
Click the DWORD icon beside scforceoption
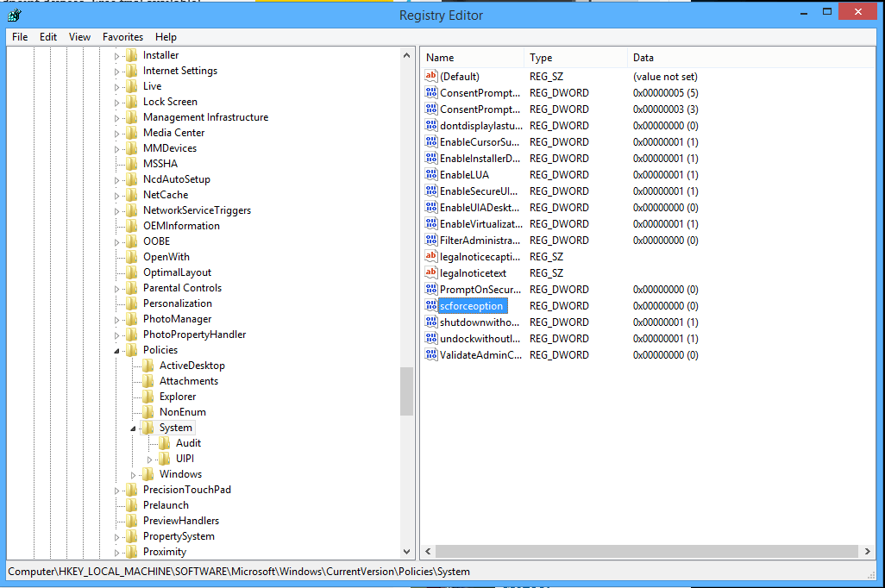pyautogui.click(x=430, y=305)
